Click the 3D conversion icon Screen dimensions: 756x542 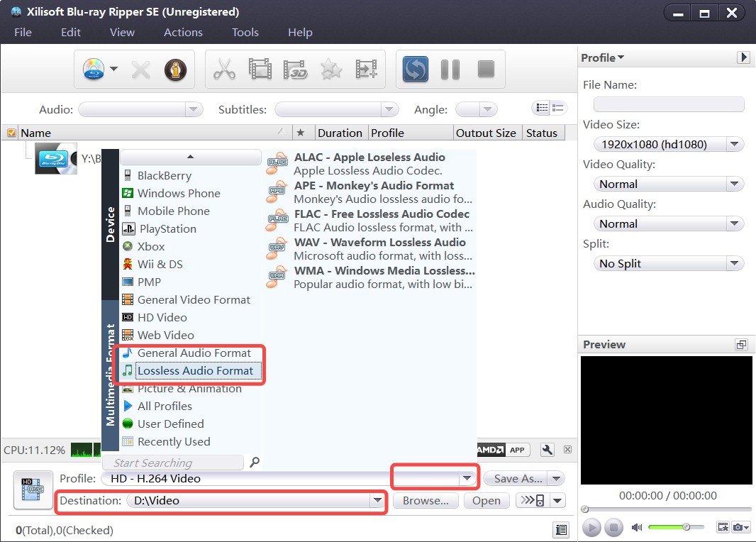pyautogui.click(x=295, y=70)
